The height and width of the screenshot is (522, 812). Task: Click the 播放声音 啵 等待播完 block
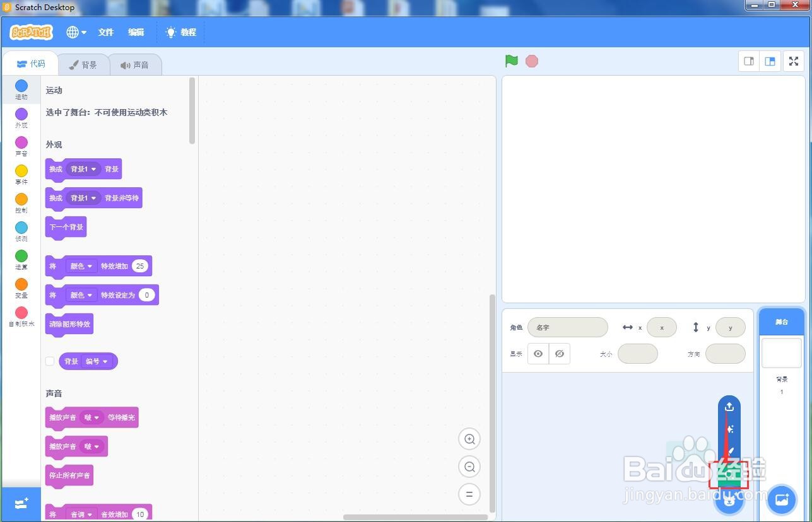(x=91, y=418)
